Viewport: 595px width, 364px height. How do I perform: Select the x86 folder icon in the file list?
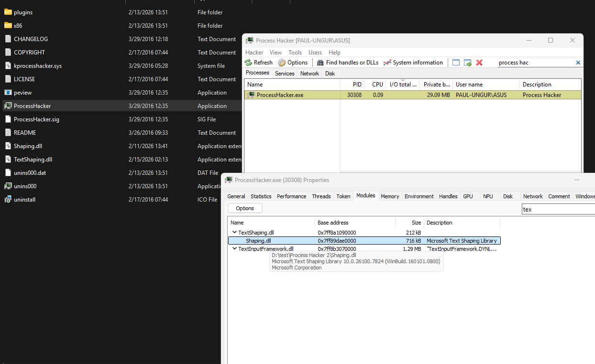[8, 26]
